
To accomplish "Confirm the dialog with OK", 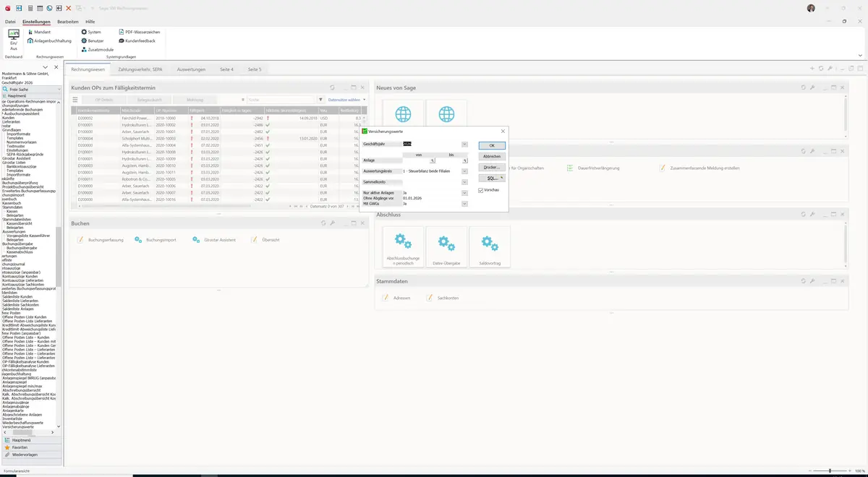I will (x=492, y=145).
